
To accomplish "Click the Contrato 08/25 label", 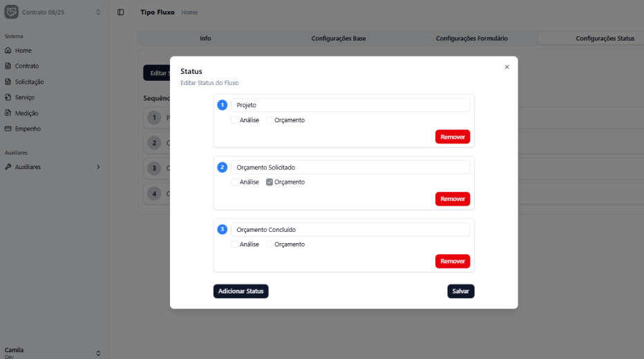I will [x=43, y=12].
